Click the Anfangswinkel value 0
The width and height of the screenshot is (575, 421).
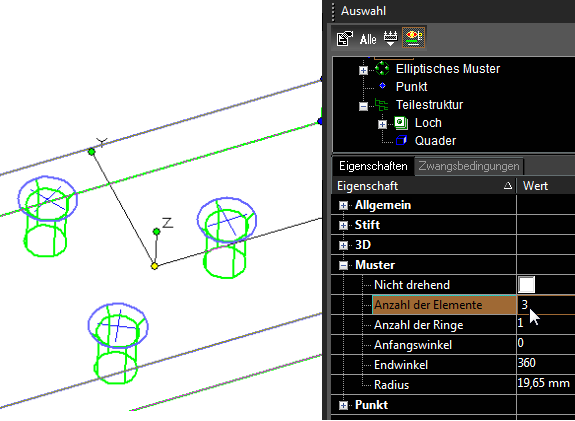(x=521, y=343)
